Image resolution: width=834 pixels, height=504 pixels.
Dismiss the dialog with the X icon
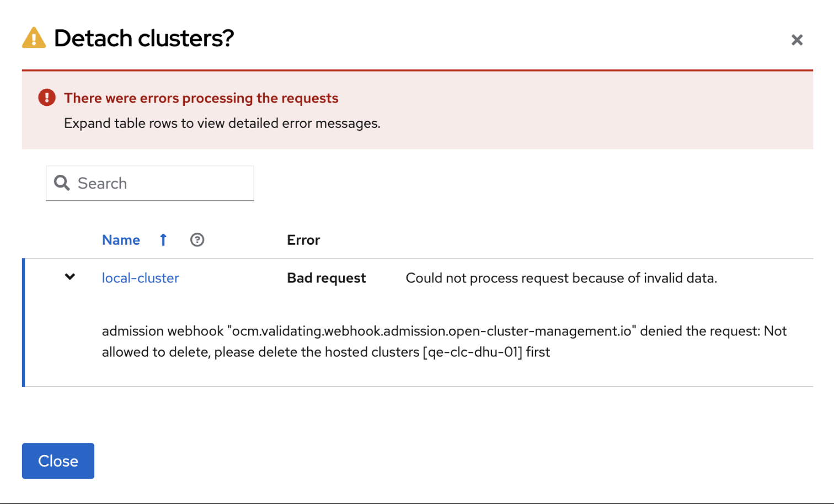(796, 40)
